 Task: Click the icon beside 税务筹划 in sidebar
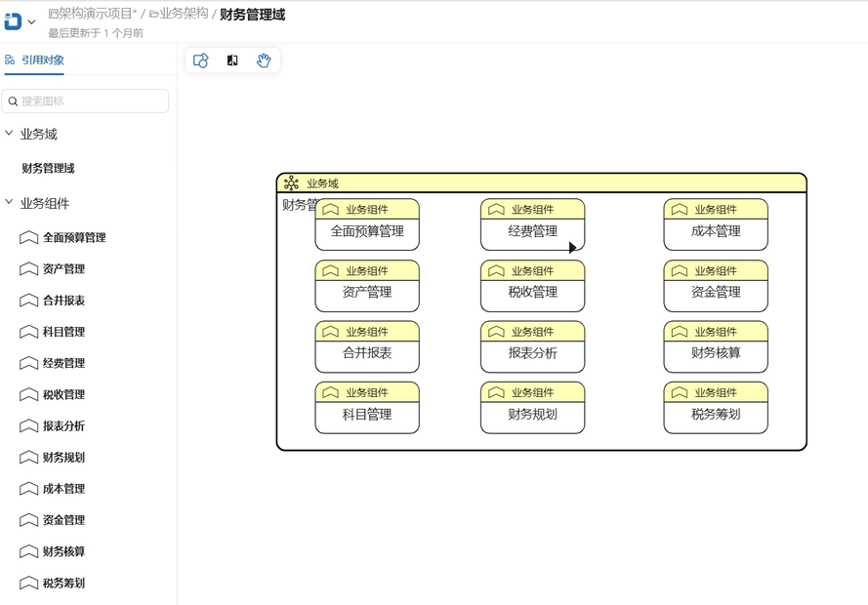point(29,584)
